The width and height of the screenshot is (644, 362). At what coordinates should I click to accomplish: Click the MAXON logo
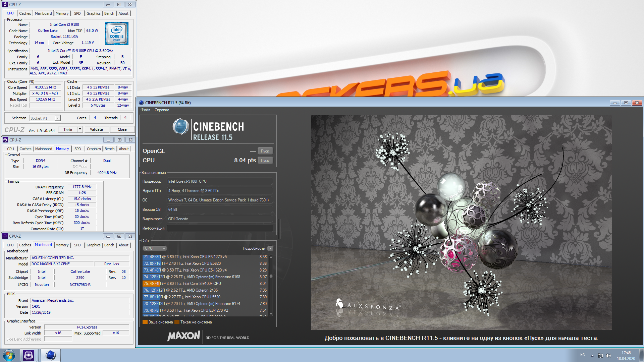(184, 336)
